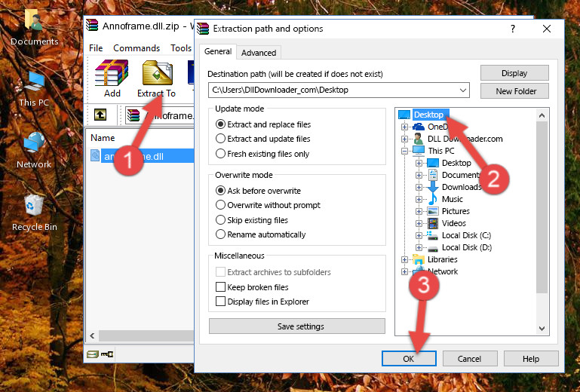The height and width of the screenshot is (392, 580).
Task: Expand the Local Disk (C:) node
Action: pos(419,235)
